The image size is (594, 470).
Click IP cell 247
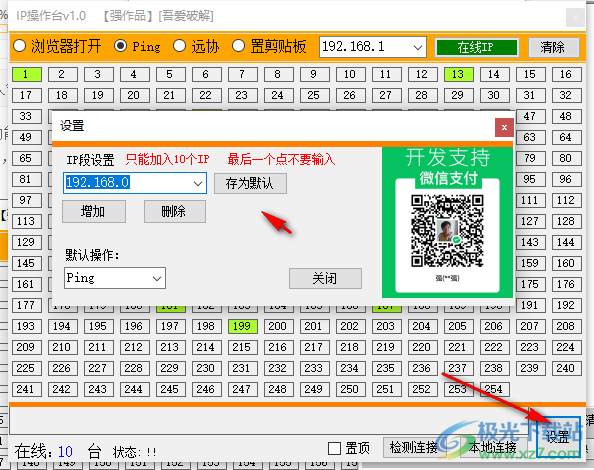pos(242,389)
